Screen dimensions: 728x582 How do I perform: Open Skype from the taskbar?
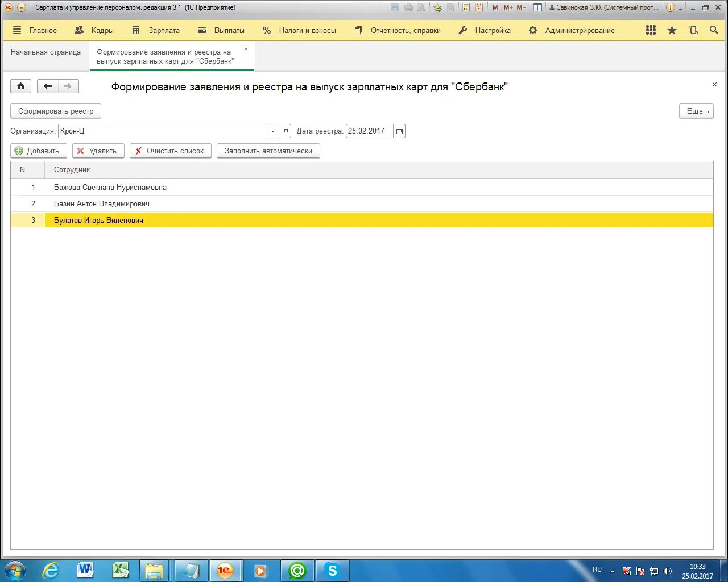[x=332, y=570]
